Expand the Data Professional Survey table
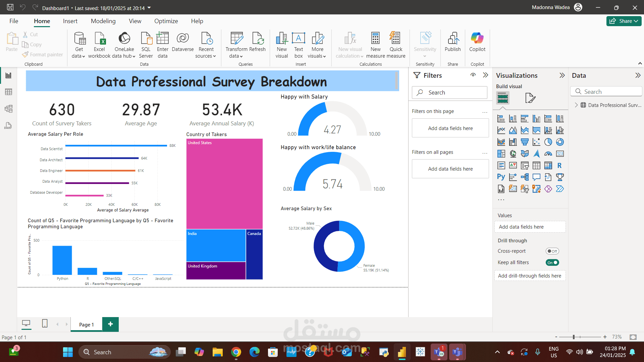Viewport: 644px width, 362px height. coord(576,105)
